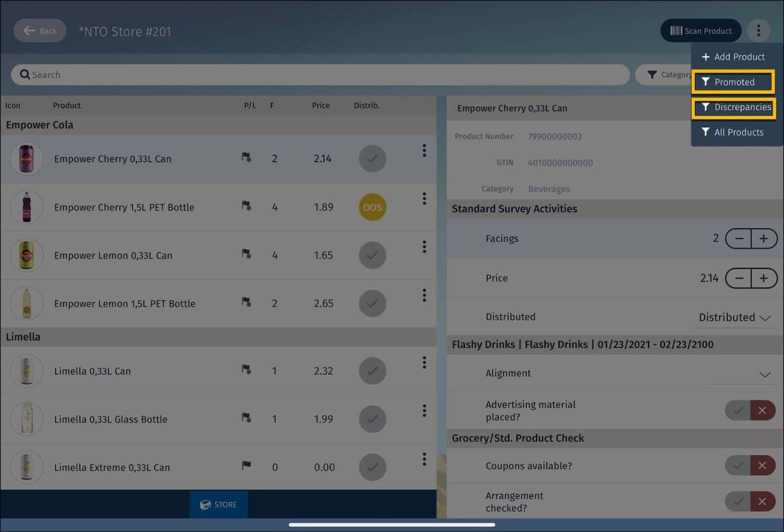The height and width of the screenshot is (532, 784).
Task: Click the Limella 0,33L Glass Bottle product thumbnail
Action: (26, 419)
